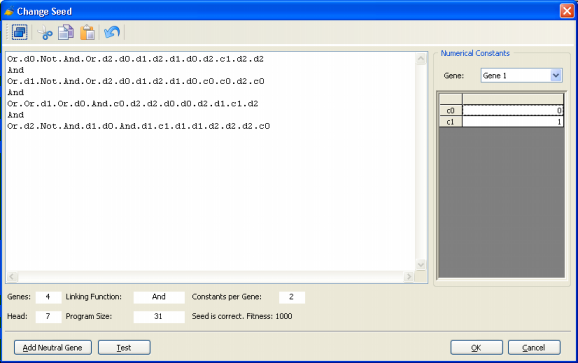This screenshot has height=363, width=578.
Task: Select the c0 constant value cell
Action: [x=513, y=111]
